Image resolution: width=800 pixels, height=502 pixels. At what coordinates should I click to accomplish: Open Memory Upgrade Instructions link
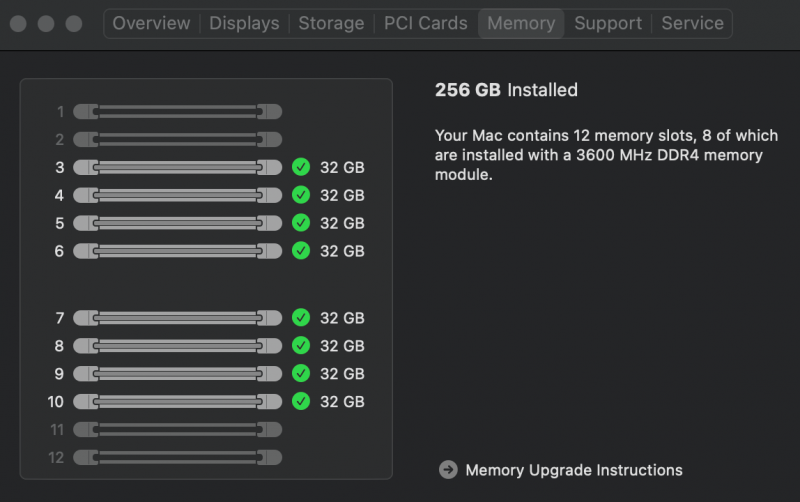[x=574, y=470]
